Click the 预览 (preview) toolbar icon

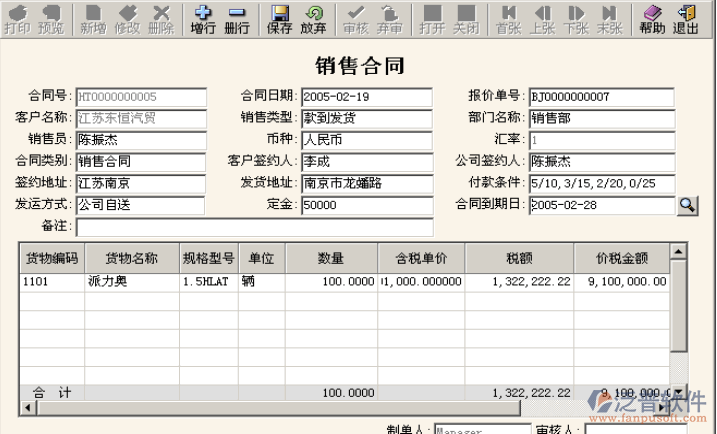click(50, 19)
